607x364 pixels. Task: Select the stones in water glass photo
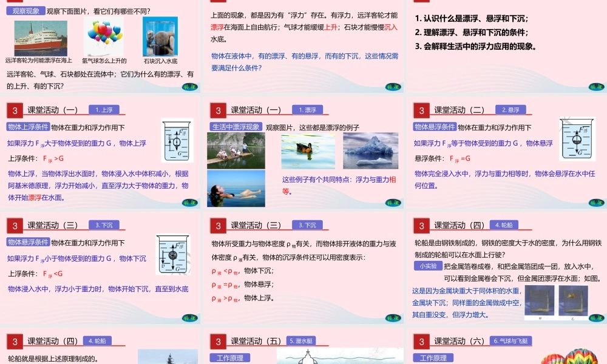point(160,37)
